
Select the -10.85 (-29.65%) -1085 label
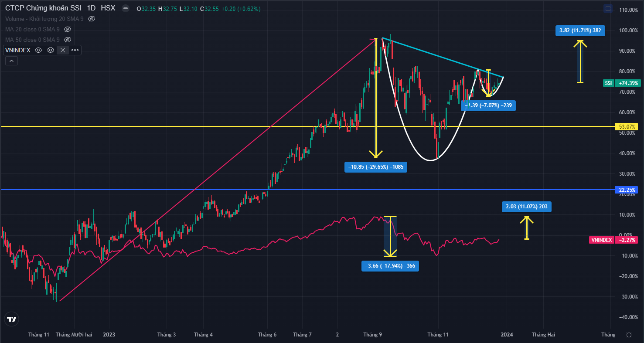[375, 166]
